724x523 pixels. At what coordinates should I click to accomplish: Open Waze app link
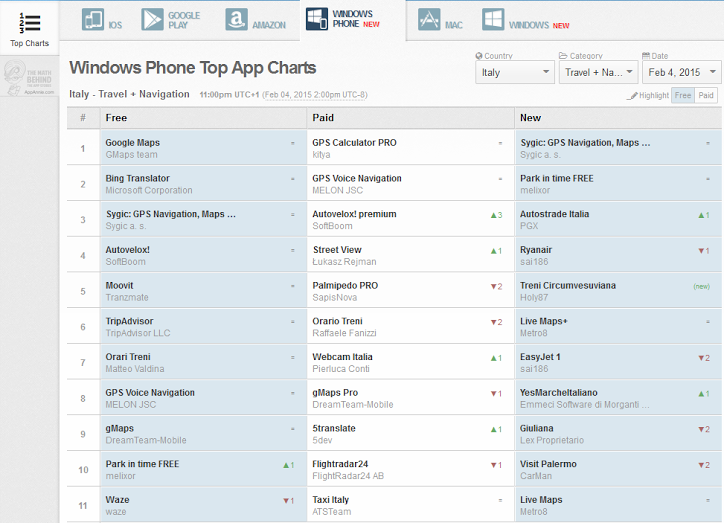tap(117, 499)
